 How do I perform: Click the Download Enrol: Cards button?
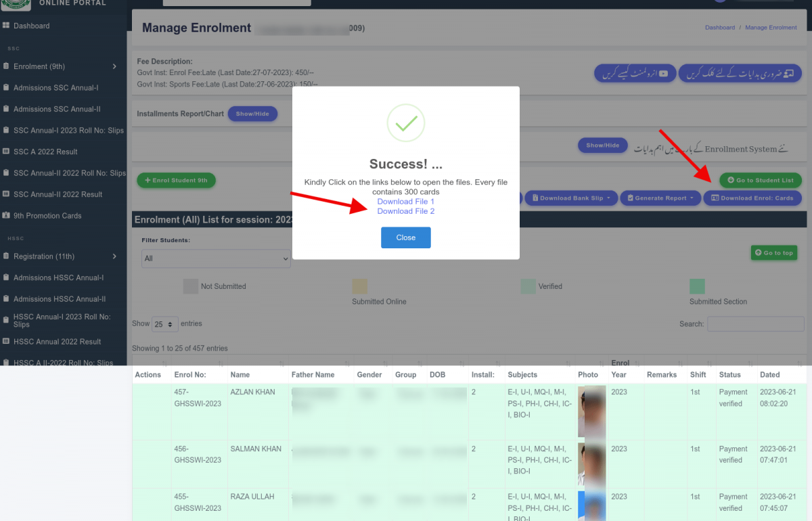tap(752, 198)
